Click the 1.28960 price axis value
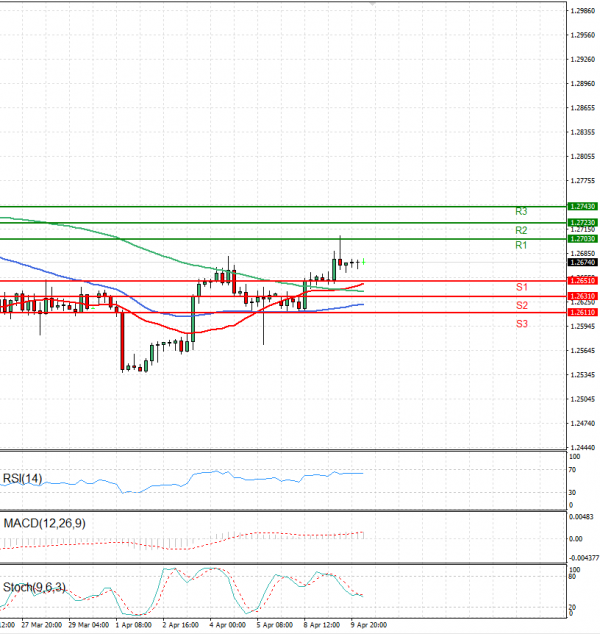Image resolution: width=600 pixels, height=634 pixels. tap(583, 84)
